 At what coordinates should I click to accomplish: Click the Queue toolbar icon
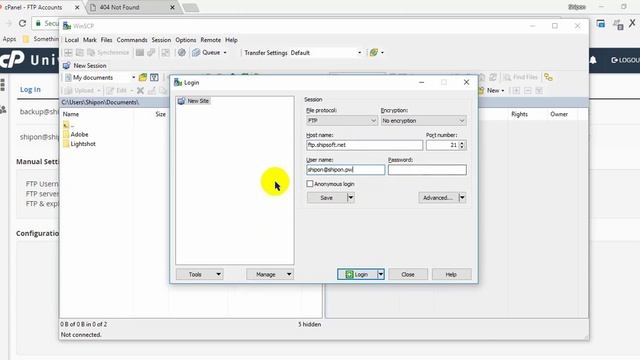pyautogui.click(x=196, y=52)
